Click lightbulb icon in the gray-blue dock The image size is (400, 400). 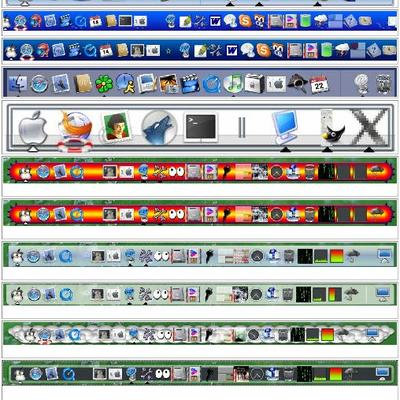(x=361, y=84)
